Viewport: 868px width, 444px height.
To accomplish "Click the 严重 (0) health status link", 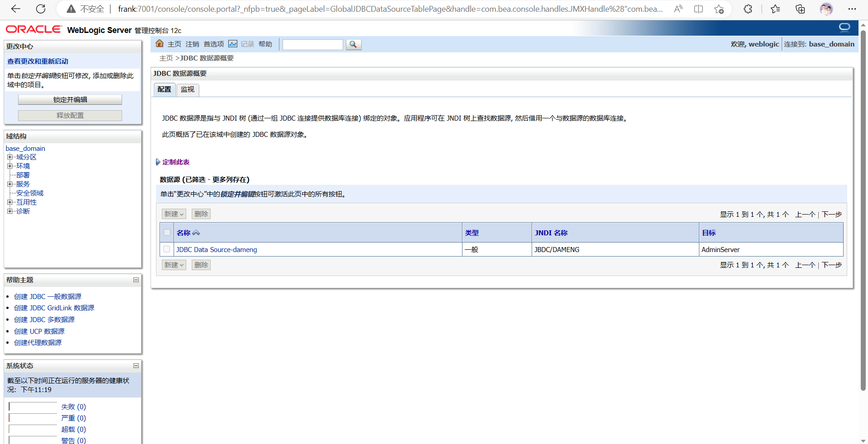I will click(73, 418).
